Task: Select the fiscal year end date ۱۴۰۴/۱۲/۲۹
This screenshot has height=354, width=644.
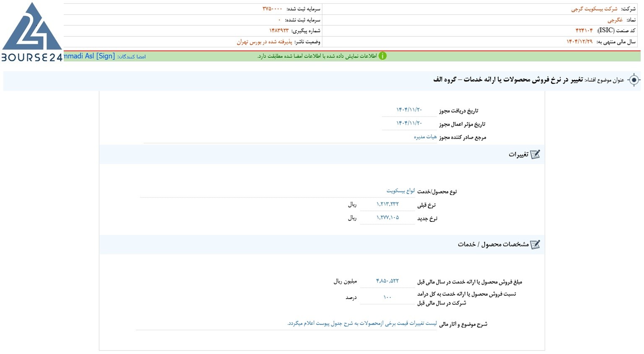Action: [579, 42]
